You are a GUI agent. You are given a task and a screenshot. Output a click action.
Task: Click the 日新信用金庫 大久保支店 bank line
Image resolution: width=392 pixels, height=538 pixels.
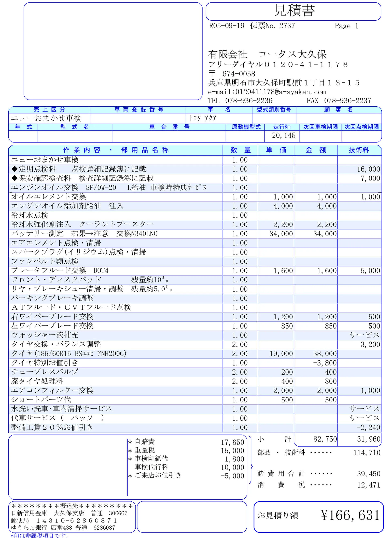pos(69,513)
